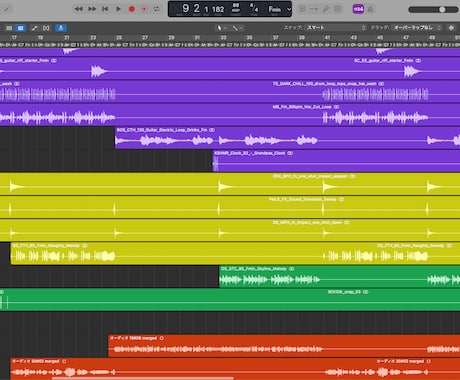460x380 pixels.
Task: Click the loop icon beside KSHMR_Clock_02 region name
Action: (x=290, y=153)
